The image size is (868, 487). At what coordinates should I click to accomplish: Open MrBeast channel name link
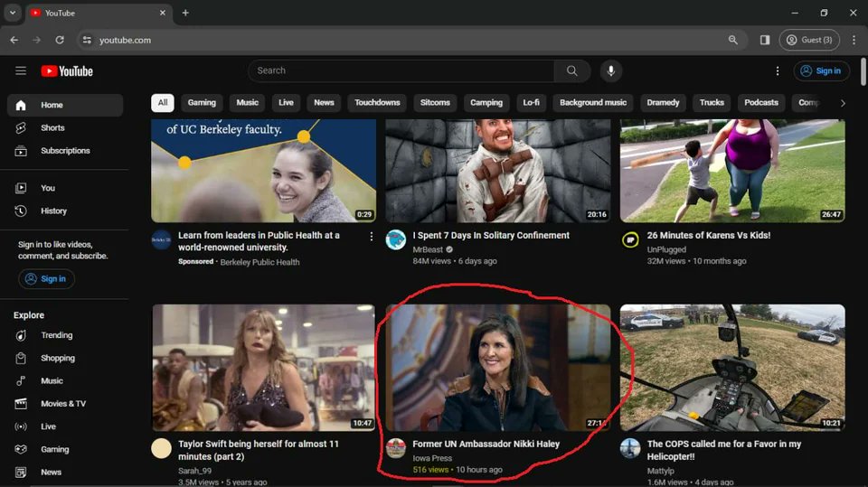point(428,249)
